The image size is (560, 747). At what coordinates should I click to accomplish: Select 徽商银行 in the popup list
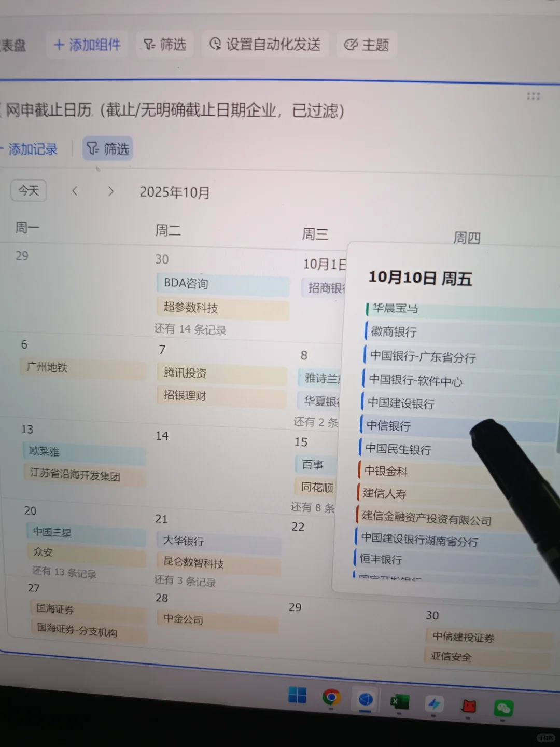[460, 333]
